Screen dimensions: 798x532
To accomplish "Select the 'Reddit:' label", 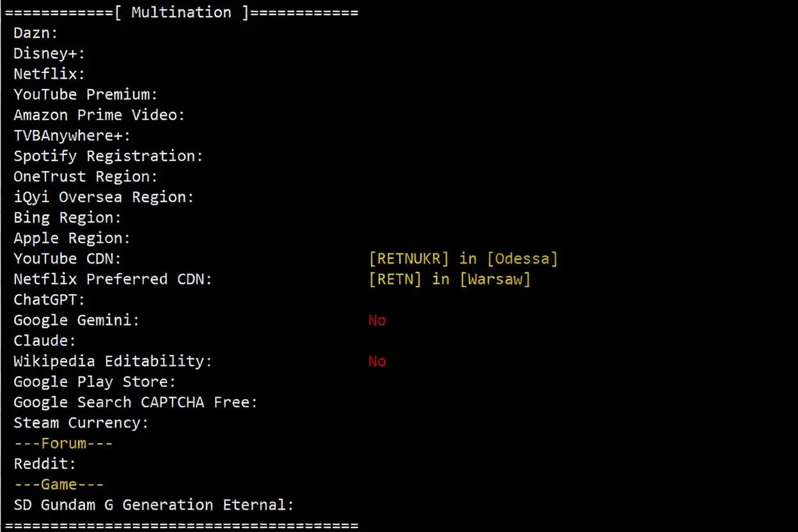I will (45, 464).
